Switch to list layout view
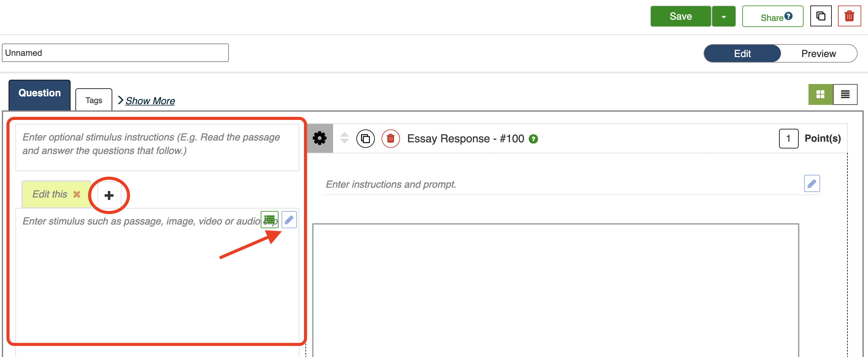Viewport: 868px width, 357px height. (x=845, y=94)
